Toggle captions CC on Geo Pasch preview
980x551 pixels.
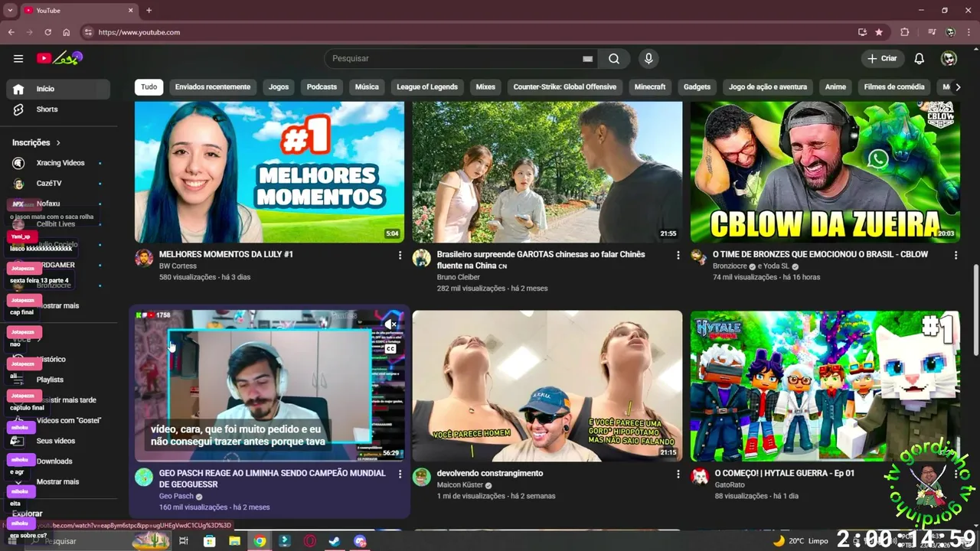[391, 348]
